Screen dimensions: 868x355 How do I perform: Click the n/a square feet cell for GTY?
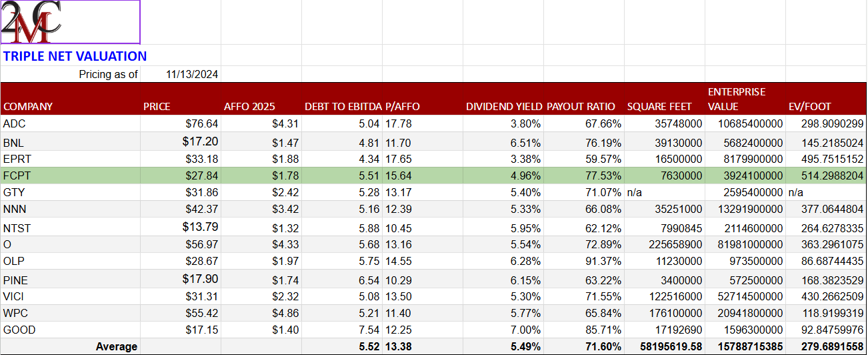tap(633, 192)
